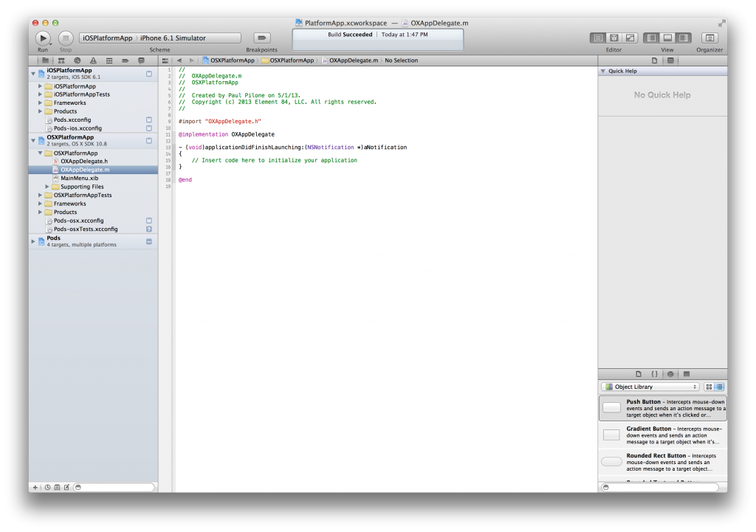Click source control badge beside Pods.xcconfig

click(149, 120)
